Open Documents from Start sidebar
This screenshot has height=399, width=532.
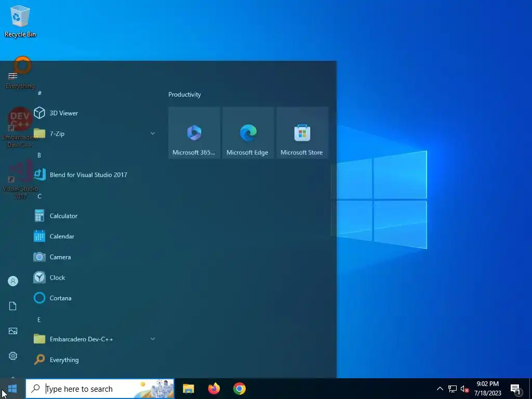point(13,306)
